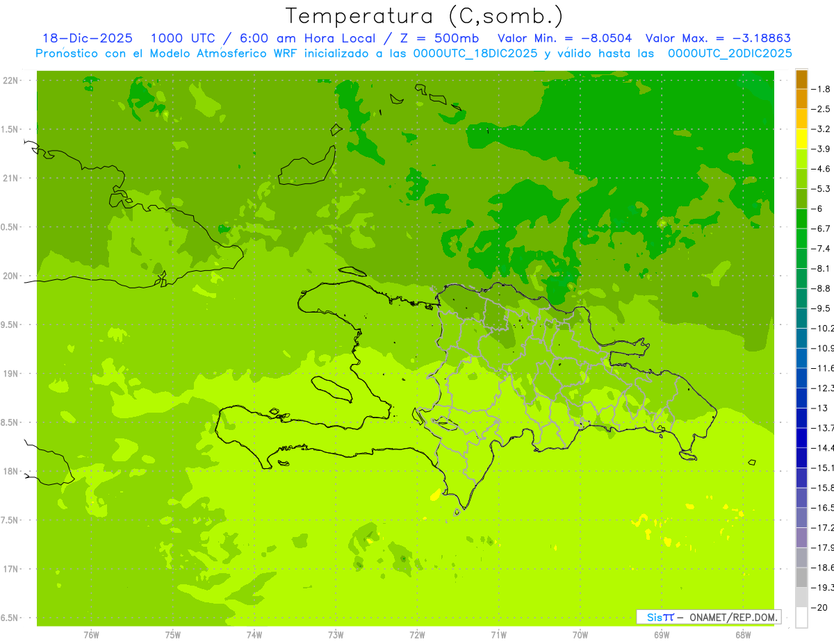Click the '19N' latitude axis label

tap(11, 374)
